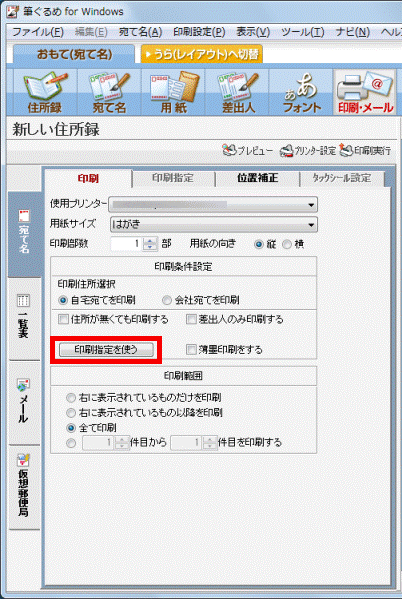
Task: Click the 件目を印刷する end number field
Action: (186, 443)
